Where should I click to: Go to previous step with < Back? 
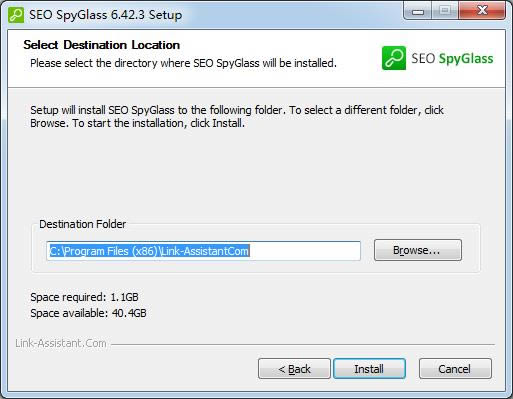[294, 369]
